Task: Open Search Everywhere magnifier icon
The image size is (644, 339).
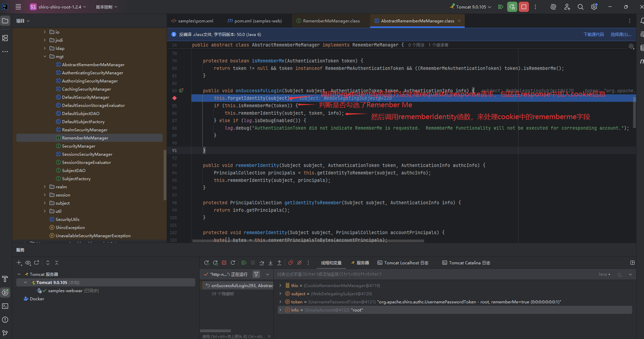Action: click(581, 7)
